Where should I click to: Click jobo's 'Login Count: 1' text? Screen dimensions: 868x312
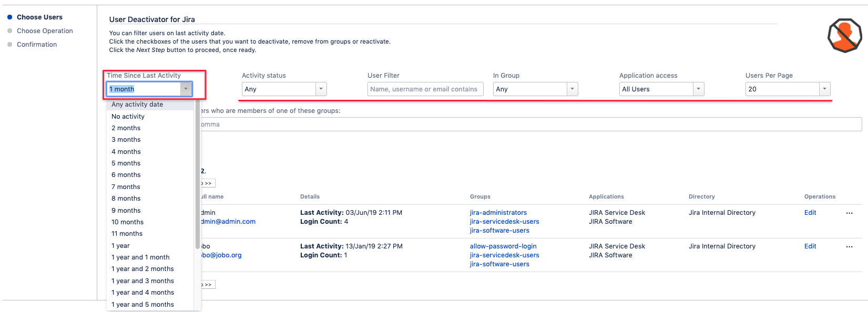(324, 255)
